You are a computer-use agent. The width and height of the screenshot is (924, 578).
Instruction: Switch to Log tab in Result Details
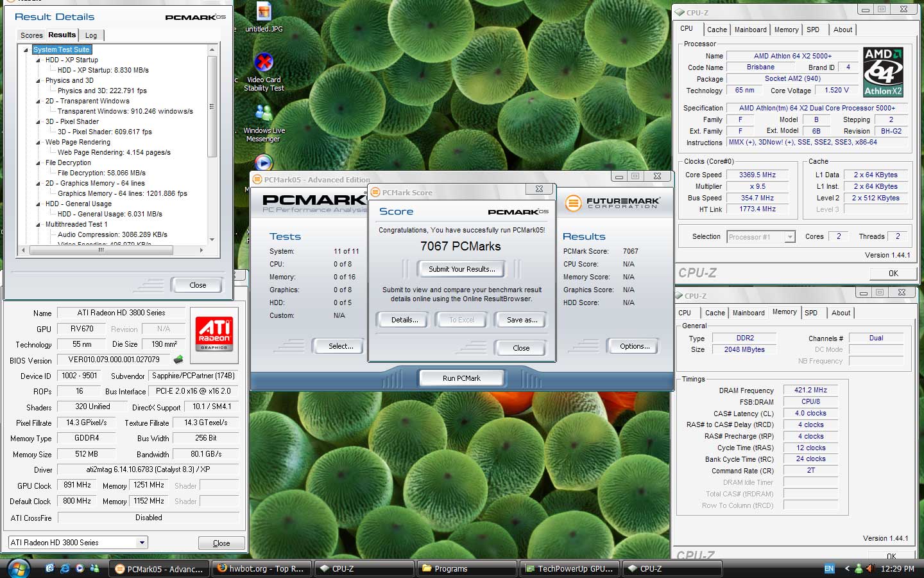[91, 35]
